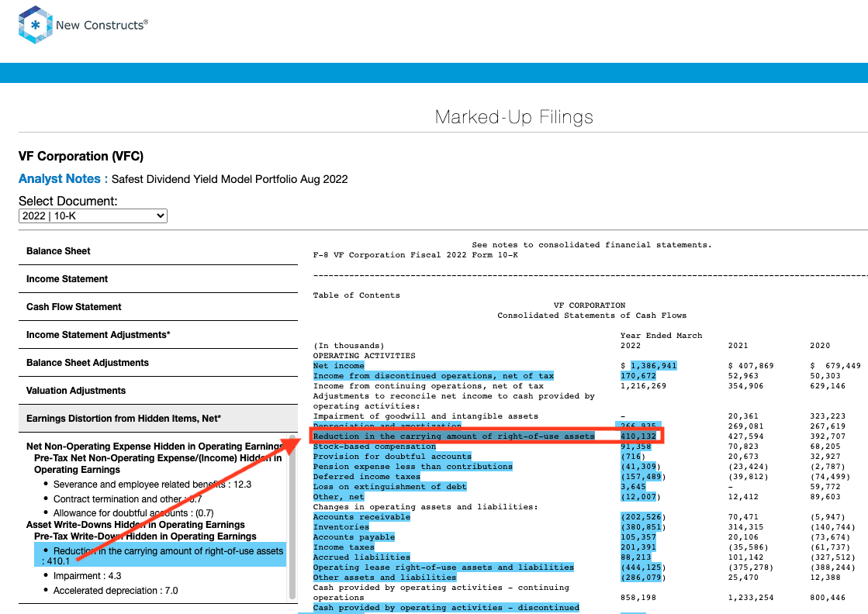This screenshot has width=868, height=614.
Task: Open Balance Sheet Adjustments section
Action: tap(157, 362)
